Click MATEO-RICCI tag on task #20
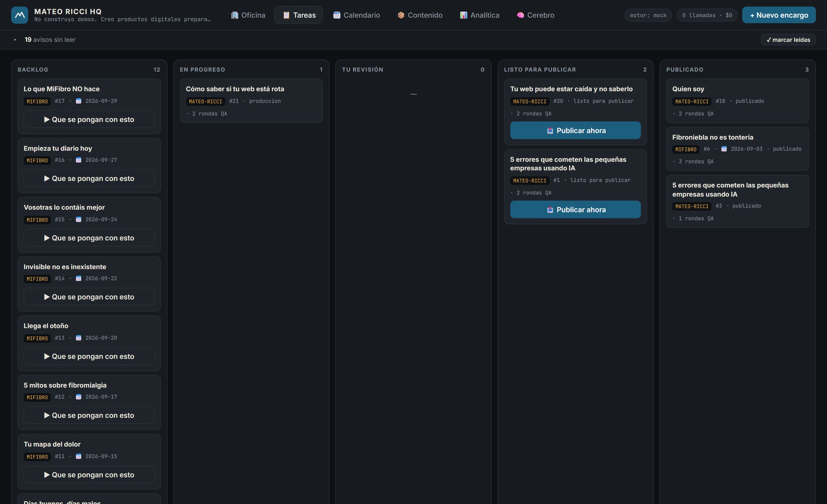Image resolution: width=827 pixels, height=504 pixels. 530,102
